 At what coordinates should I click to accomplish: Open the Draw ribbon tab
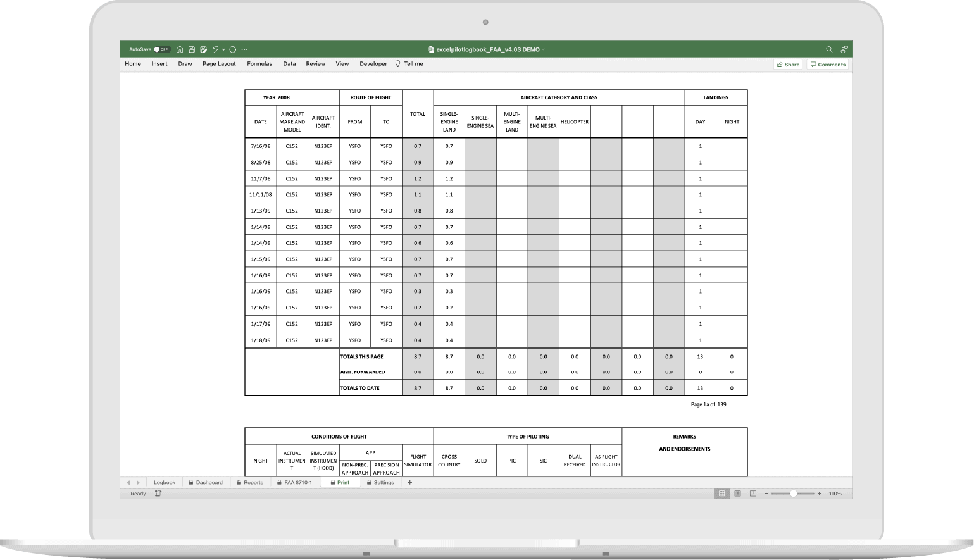[x=185, y=64]
